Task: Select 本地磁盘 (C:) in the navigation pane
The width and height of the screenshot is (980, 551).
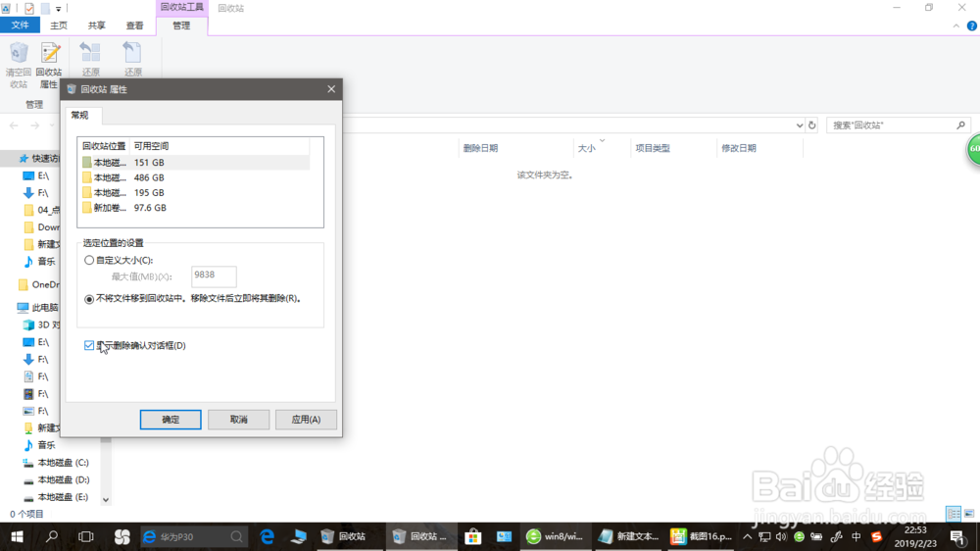Action: pos(56,463)
